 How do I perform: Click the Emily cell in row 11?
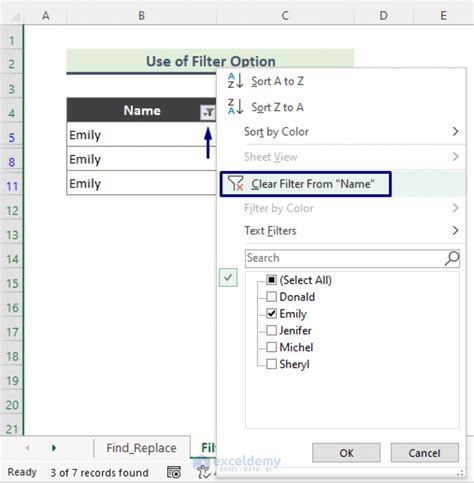pos(141,183)
